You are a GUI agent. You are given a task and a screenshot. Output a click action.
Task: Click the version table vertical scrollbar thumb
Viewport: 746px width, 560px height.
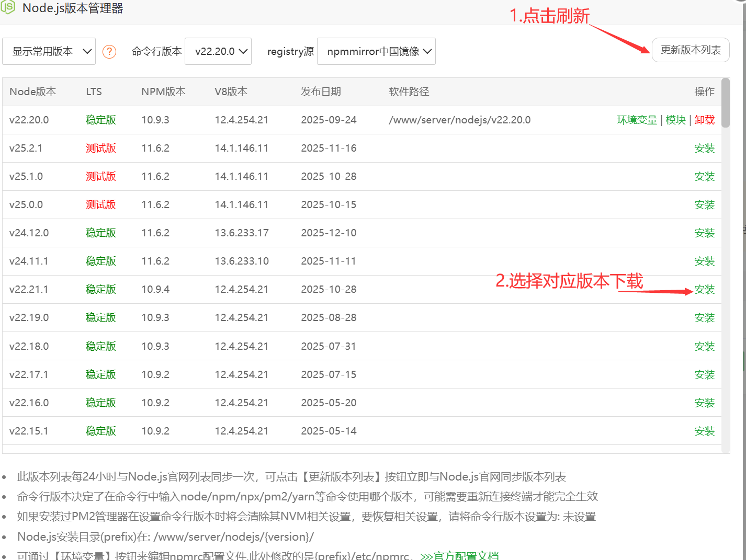(725, 102)
